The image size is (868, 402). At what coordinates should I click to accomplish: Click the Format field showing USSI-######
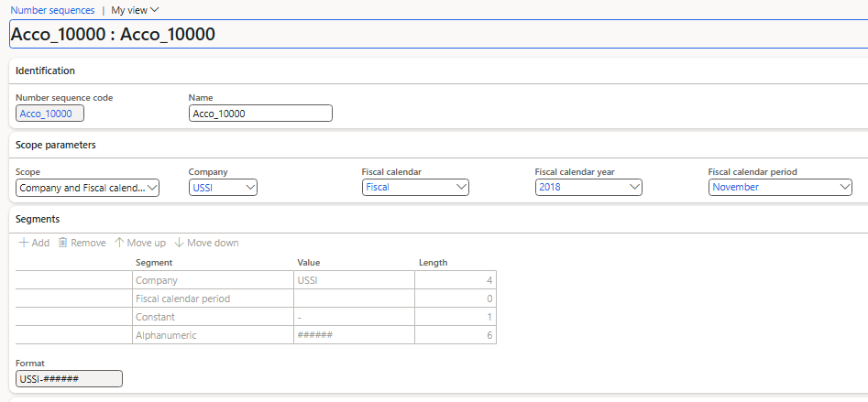click(x=69, y=379)
